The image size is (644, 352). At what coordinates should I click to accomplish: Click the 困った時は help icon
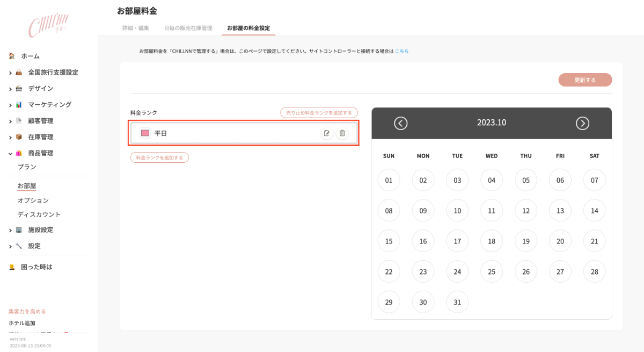coord(12,266)
